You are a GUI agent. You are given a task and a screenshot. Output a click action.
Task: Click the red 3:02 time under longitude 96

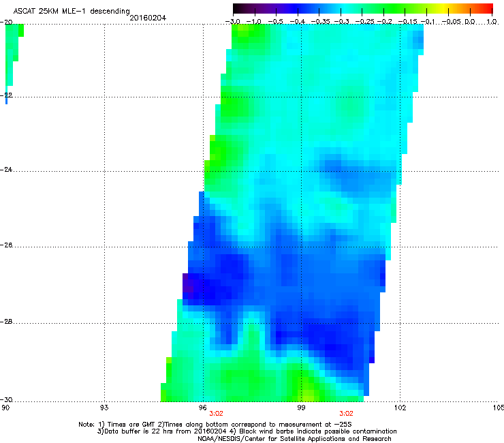point(216,414)
